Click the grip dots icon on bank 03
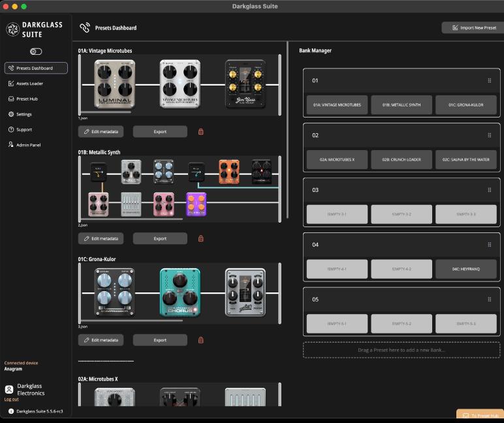The height and width of the screenshot is (423, 504). pyautogui.click(x=489, y=191)
